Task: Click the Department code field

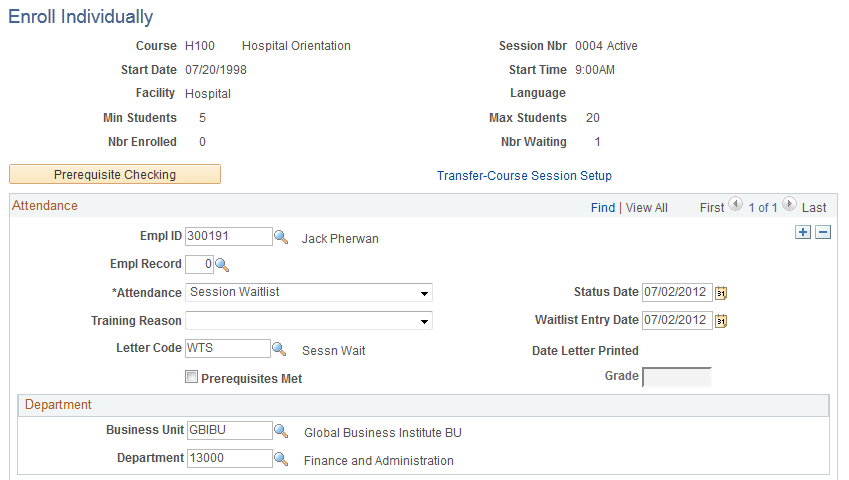Action: tap(230, 458)
